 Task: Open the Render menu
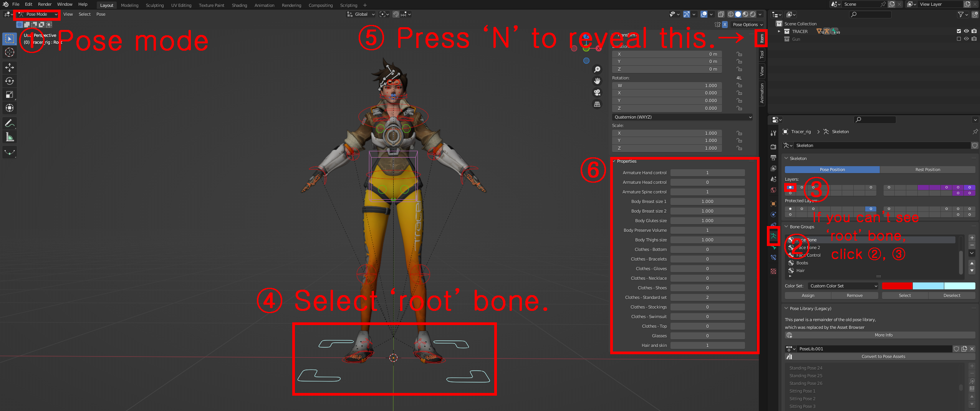[x=45, y=4]
